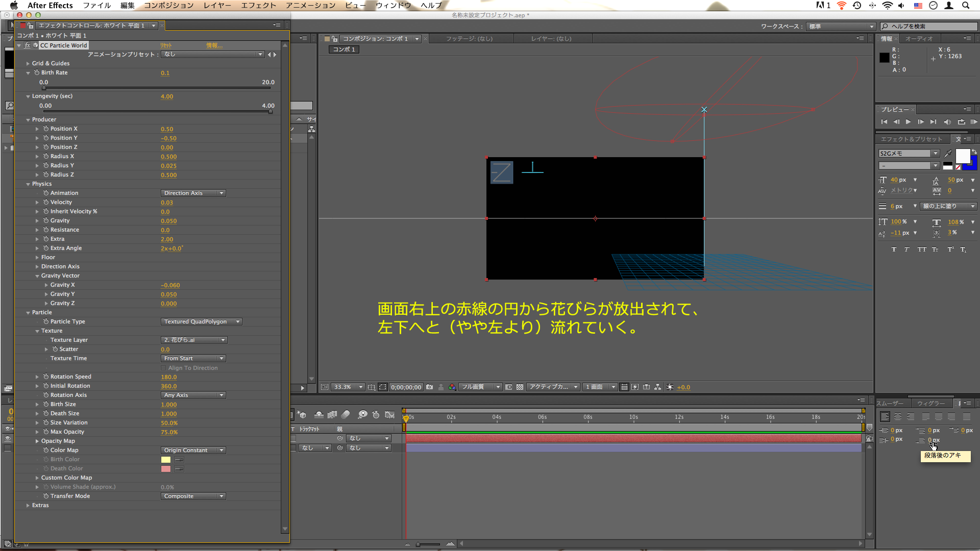
Task: Expand the Physics parameter group
Action: point(29,184)
